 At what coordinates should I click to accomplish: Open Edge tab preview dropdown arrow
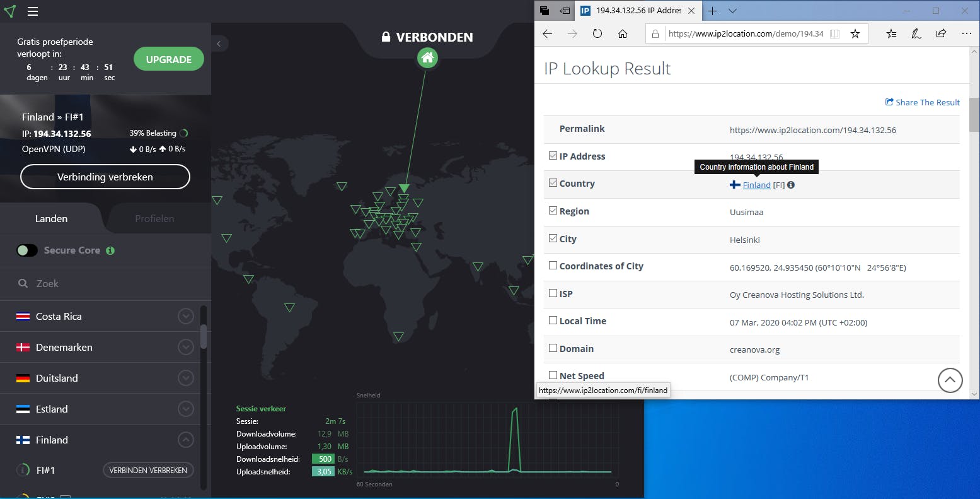[732, 11]
